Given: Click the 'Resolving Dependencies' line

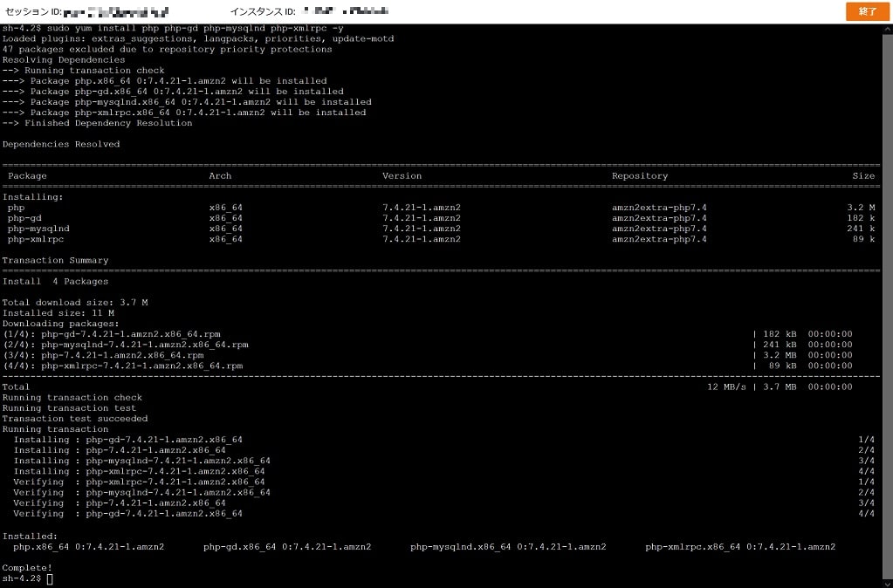Looking at the screenshot, I should point(63,60).
